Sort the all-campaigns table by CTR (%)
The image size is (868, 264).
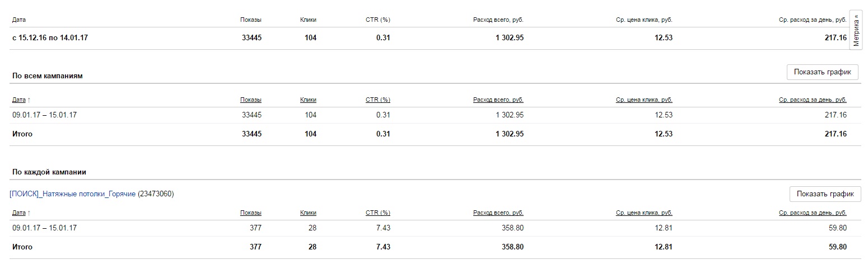pos(378,100)
